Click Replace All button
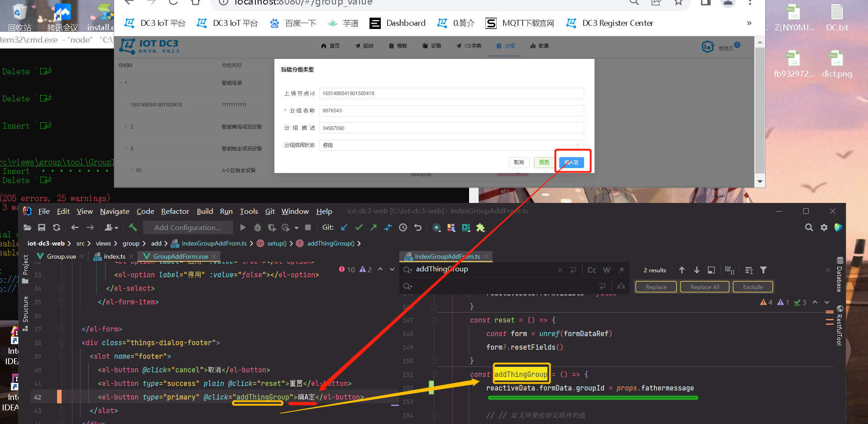The width and height of the screenshot is (868, 424). (705, 287)
